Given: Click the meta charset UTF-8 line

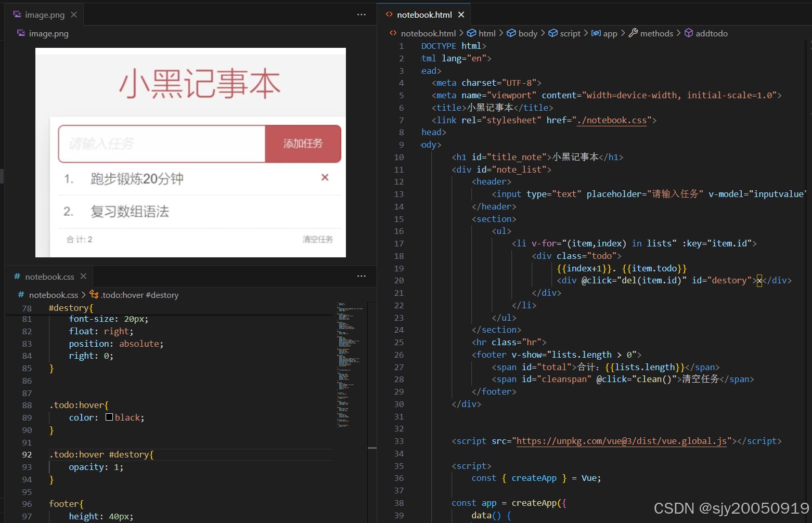Looking at the screenshot, I should (x=486, y=83).
